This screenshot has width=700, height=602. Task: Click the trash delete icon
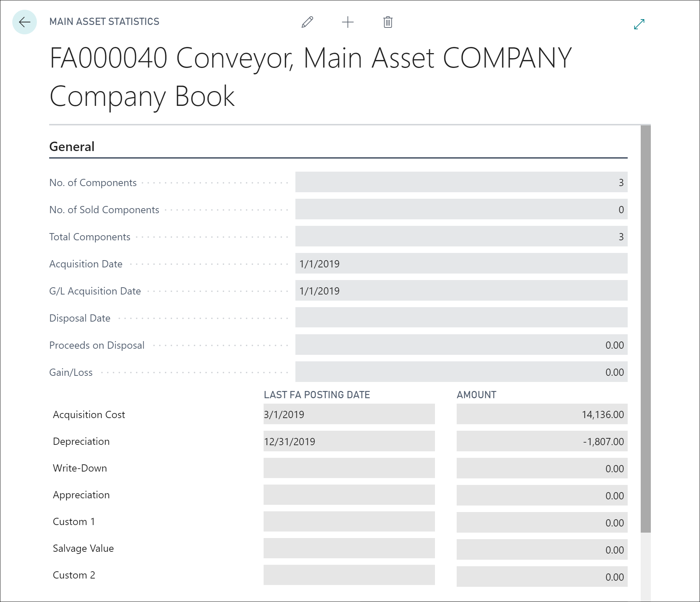[388, 22]
